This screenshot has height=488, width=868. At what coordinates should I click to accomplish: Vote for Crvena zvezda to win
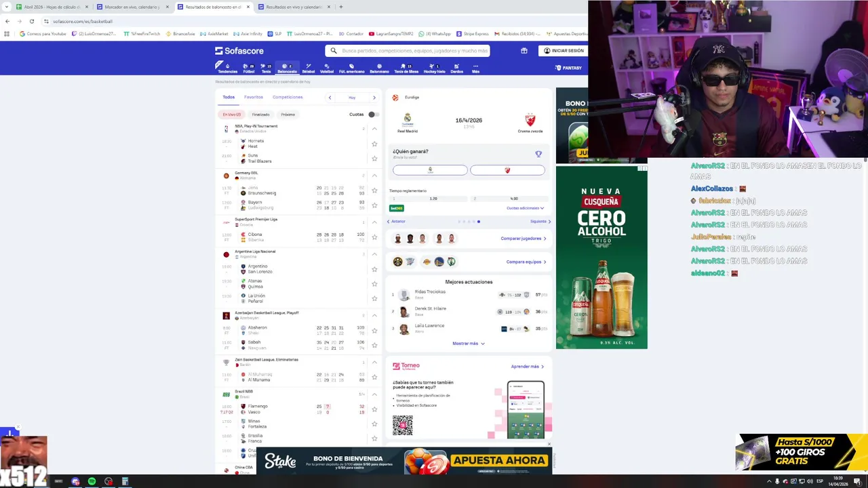(x=507, y=170)
